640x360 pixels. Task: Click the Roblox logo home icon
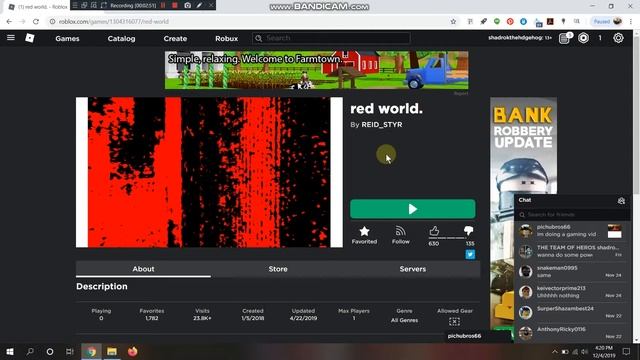tap(30, 38)
